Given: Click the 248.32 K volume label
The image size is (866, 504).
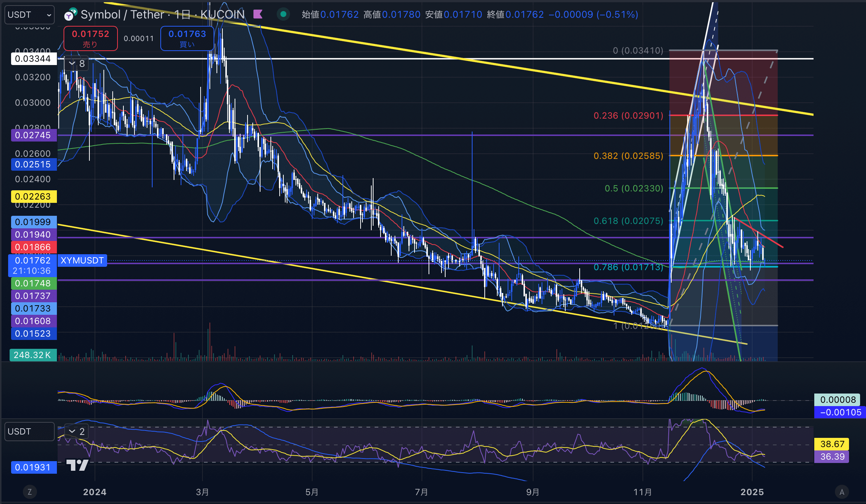Looking at the screenshot, I should coord(33,355).
